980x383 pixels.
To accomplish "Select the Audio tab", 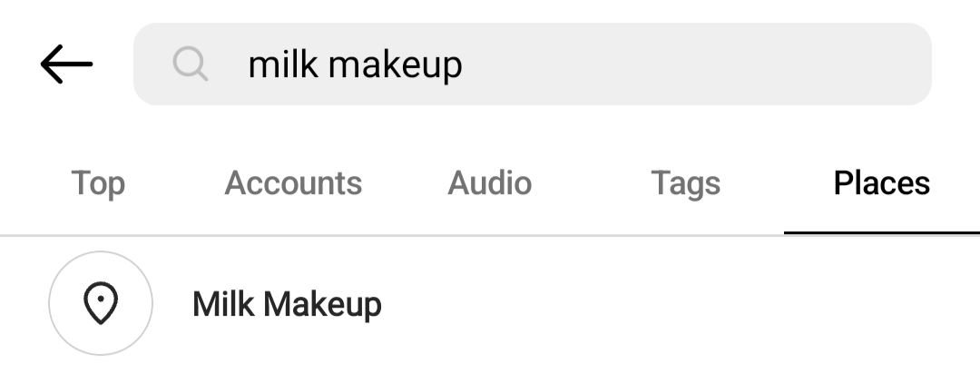I will pos(489,183).
